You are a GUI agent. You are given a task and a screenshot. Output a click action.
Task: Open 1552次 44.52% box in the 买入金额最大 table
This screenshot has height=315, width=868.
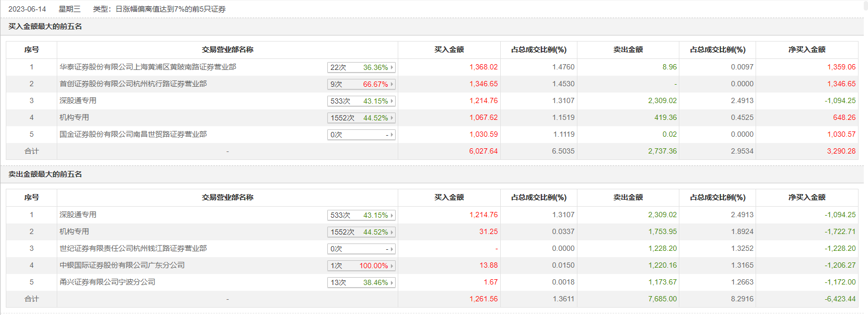(361, 118)
